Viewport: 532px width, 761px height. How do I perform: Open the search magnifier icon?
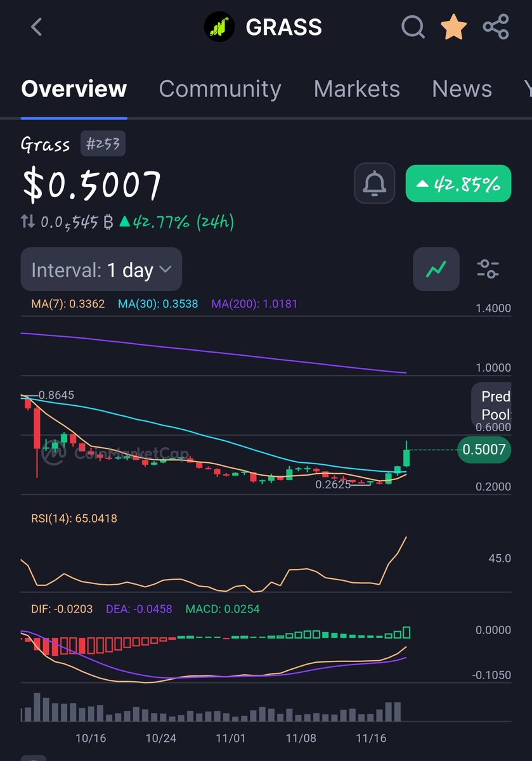(413, 27)
